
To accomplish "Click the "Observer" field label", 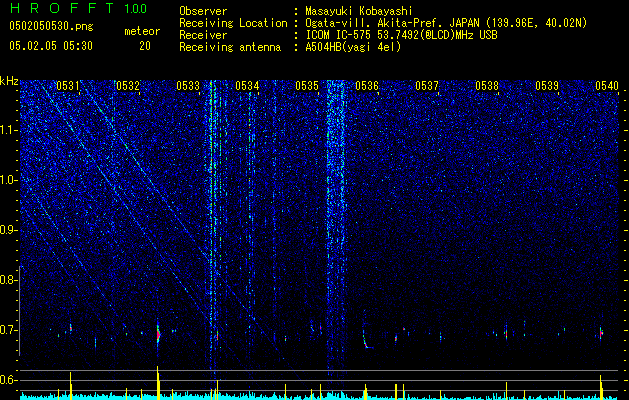I will click(203, 11).
